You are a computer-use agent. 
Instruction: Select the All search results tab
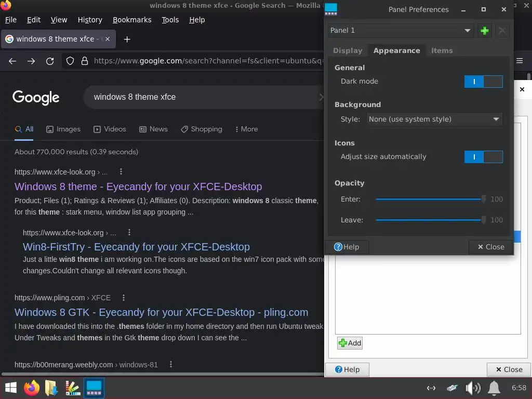coord(24,129)
